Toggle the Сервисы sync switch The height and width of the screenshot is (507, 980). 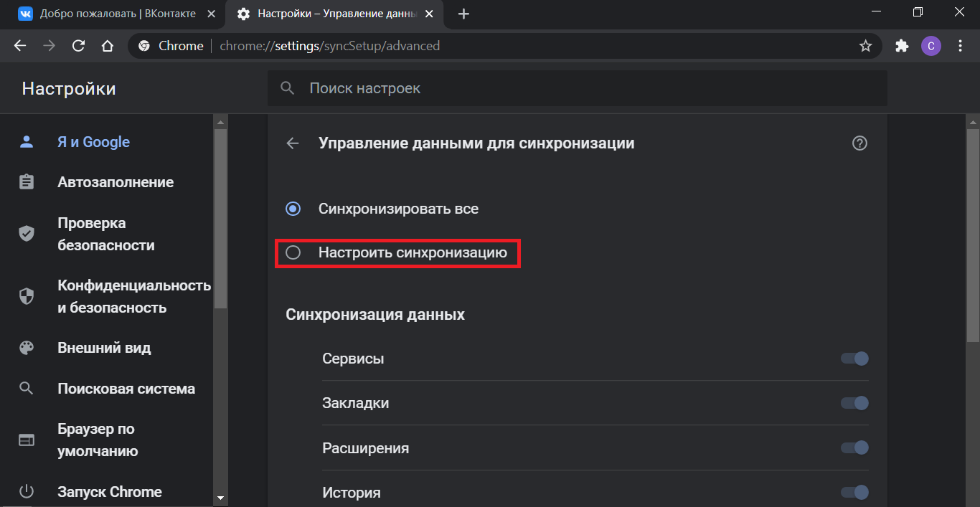tap(854, 359)
